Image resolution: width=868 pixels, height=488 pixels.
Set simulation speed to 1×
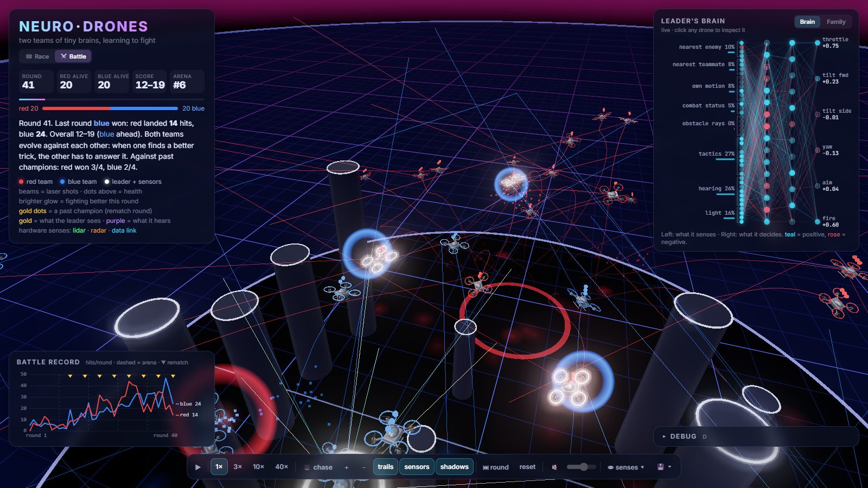click(x=219, y=467)
